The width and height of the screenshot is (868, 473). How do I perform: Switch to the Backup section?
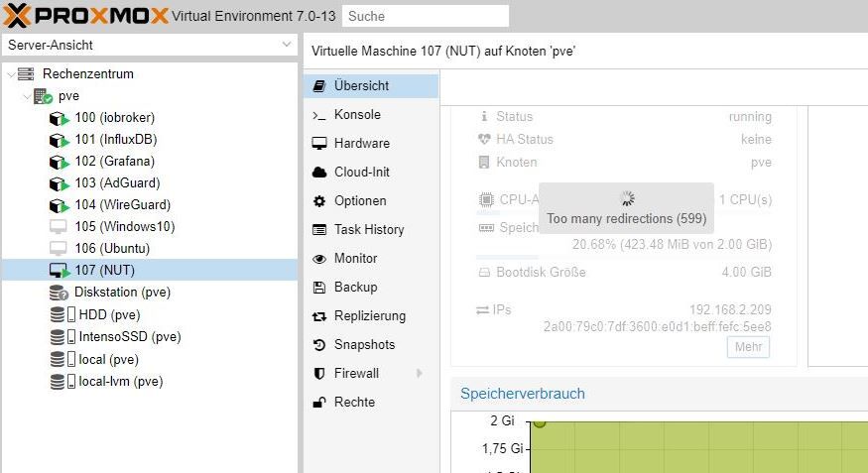[355, 288]
